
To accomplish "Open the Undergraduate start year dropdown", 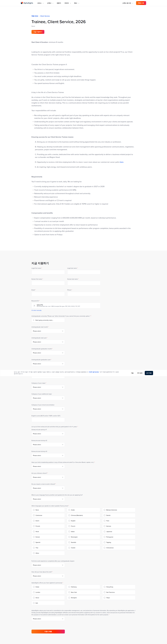I will [x=48, y=342].
